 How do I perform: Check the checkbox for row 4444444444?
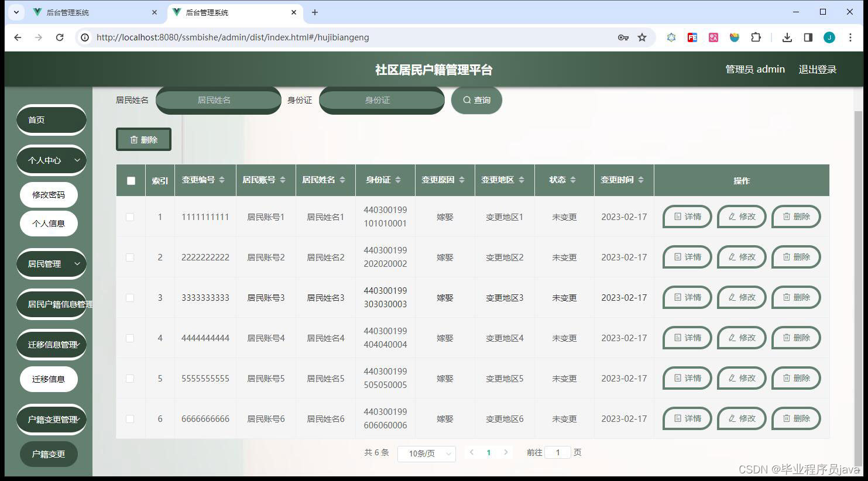(130, 338)
